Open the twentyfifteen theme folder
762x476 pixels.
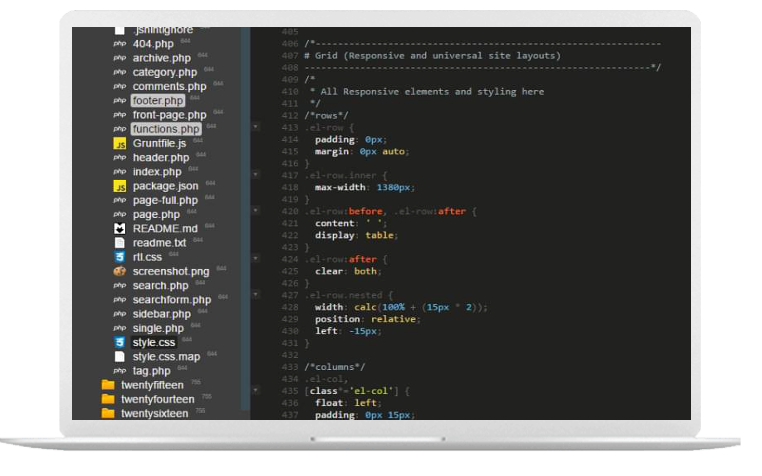point(152,385)
